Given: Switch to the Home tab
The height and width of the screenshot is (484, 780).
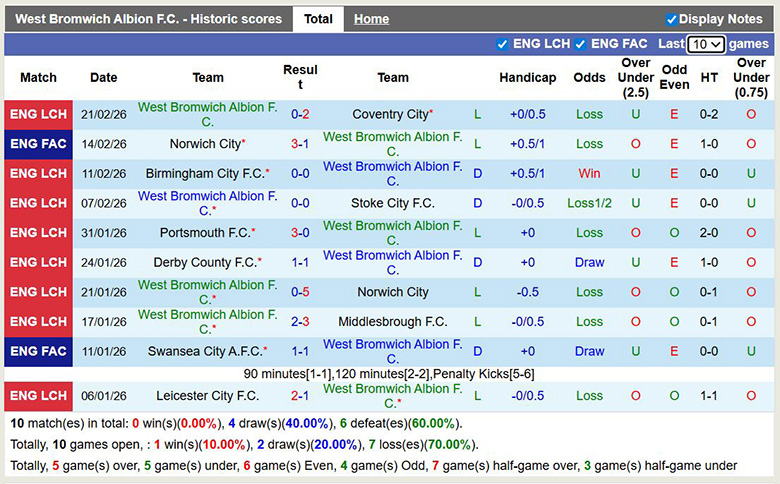Looking at the screenshot, I should click(371, 19).
